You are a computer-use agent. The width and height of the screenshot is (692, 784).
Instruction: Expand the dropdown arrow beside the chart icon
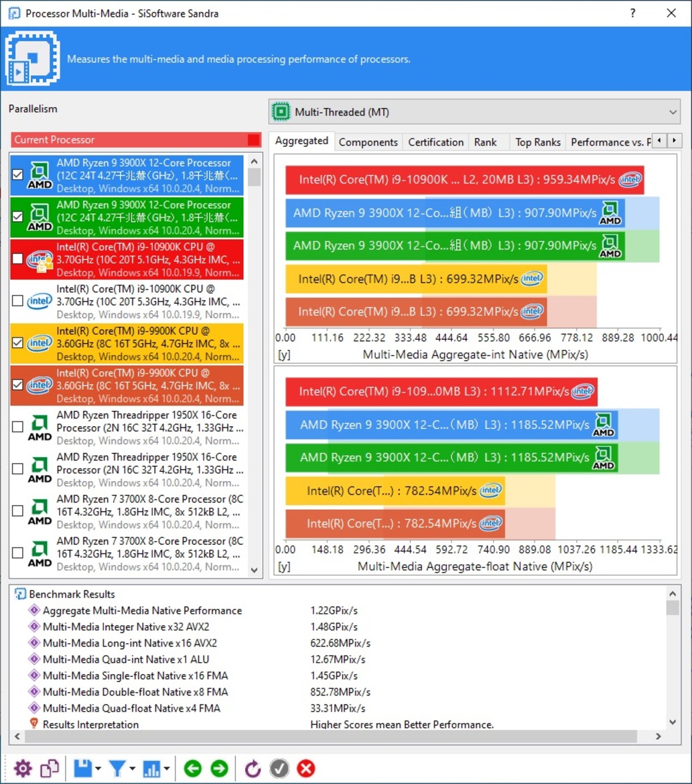(x=167, y=769)
